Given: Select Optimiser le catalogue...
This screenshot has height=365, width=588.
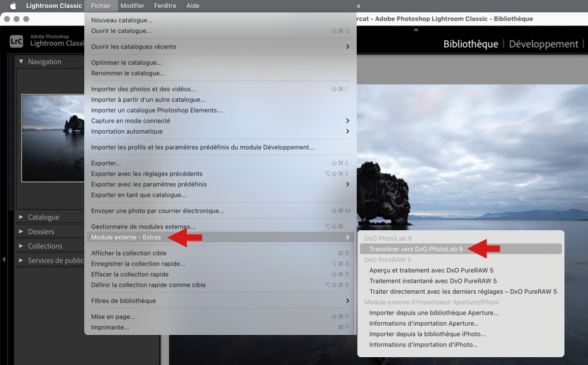Looking at the screenshot, I should [x=220, y=63].
